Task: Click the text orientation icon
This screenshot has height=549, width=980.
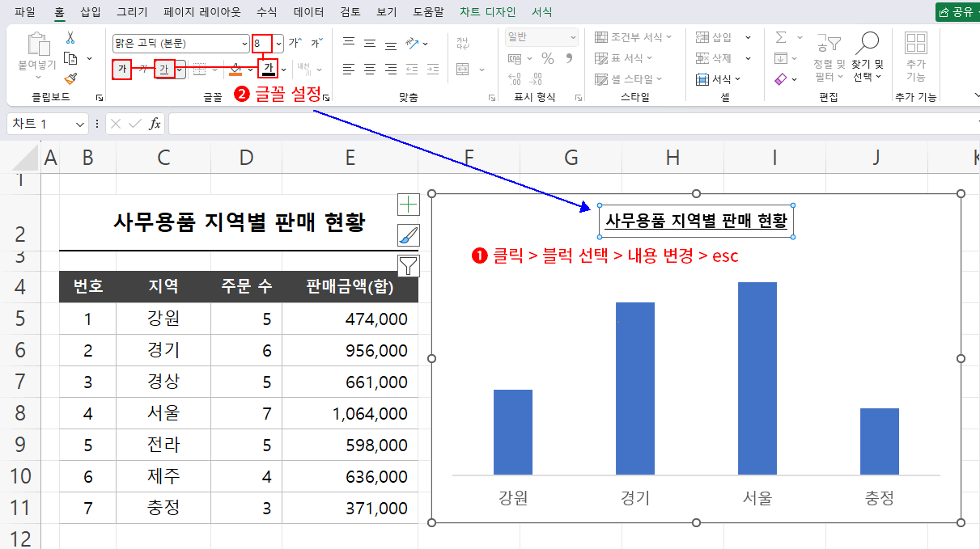Action: click(413, 43)
